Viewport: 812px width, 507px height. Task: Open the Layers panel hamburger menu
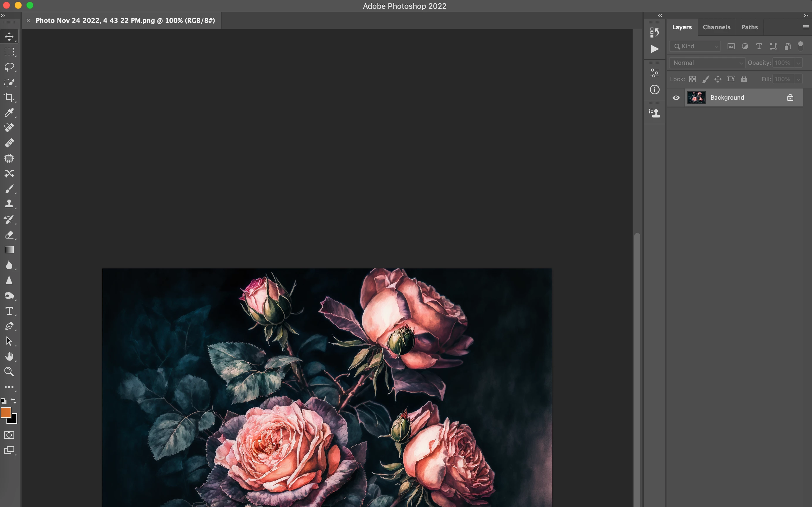[x=806, y=27]
